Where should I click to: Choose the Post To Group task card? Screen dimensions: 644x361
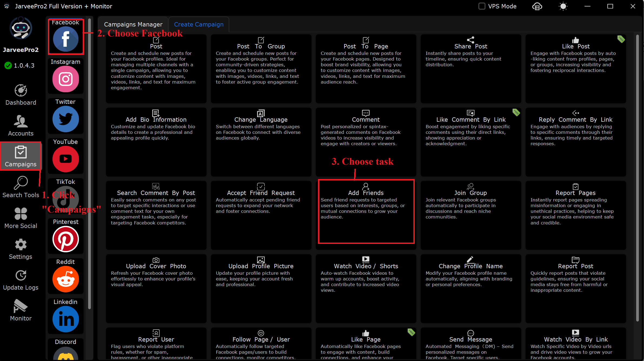[x=261, y=69]
